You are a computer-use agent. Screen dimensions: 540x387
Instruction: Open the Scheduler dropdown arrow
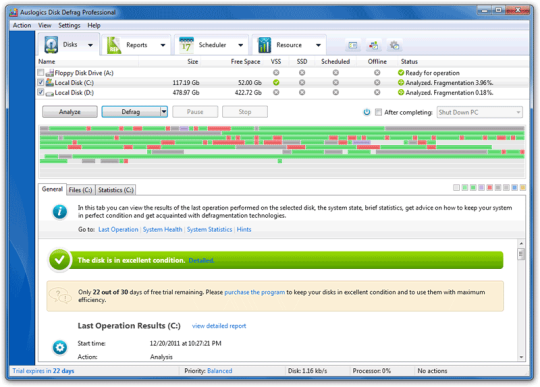pyautogui.click(x=241, y=45)
